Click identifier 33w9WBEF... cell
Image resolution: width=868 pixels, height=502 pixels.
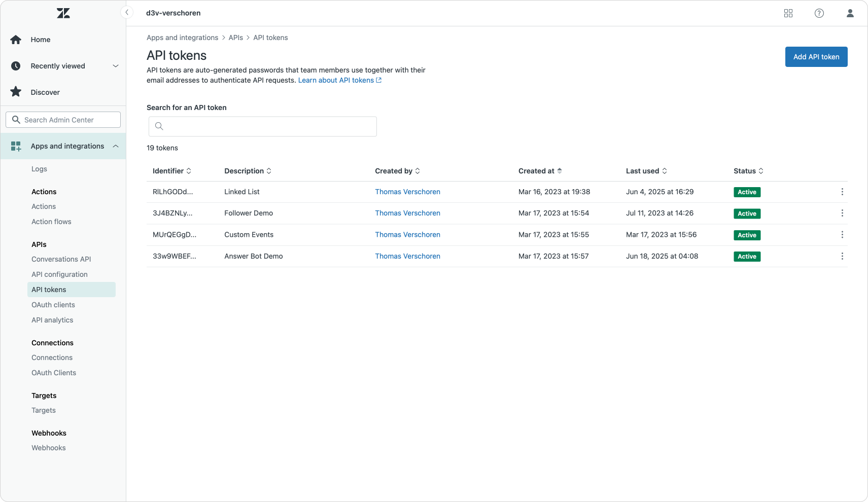click(175, 256)
